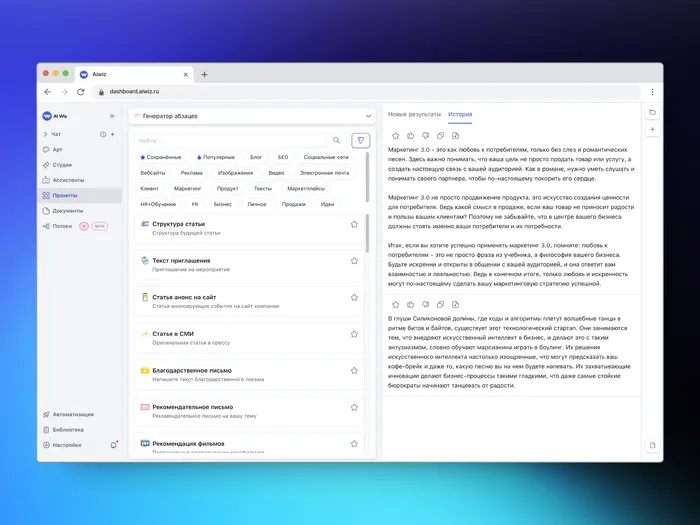Open the notifications bell in sidebar

click(x=113, y=445)
